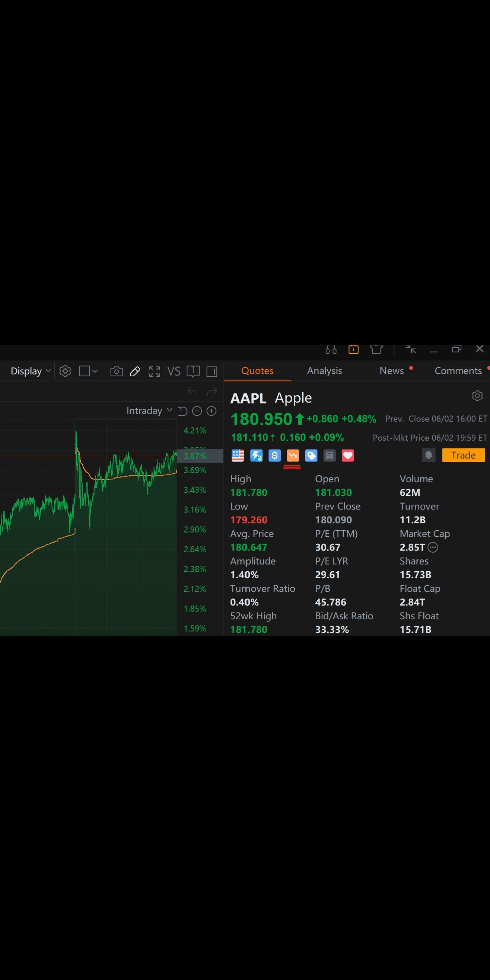Click the Shs Float value 15.71B
The height and width of the screenshot is (980, 490).
(415, 630)
